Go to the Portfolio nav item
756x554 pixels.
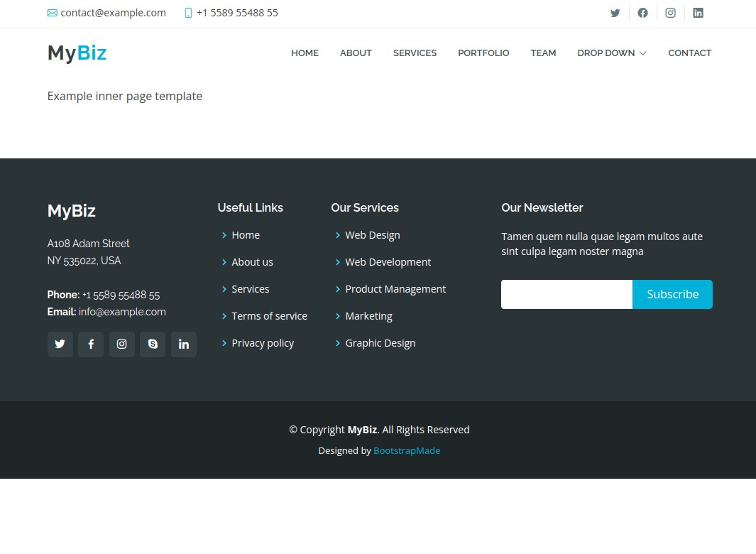(483, 53)
